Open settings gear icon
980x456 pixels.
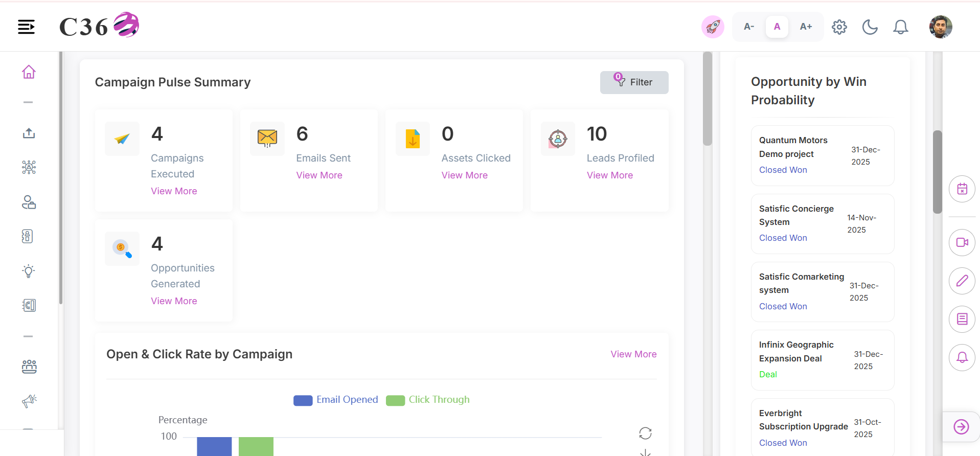[839, 27]
